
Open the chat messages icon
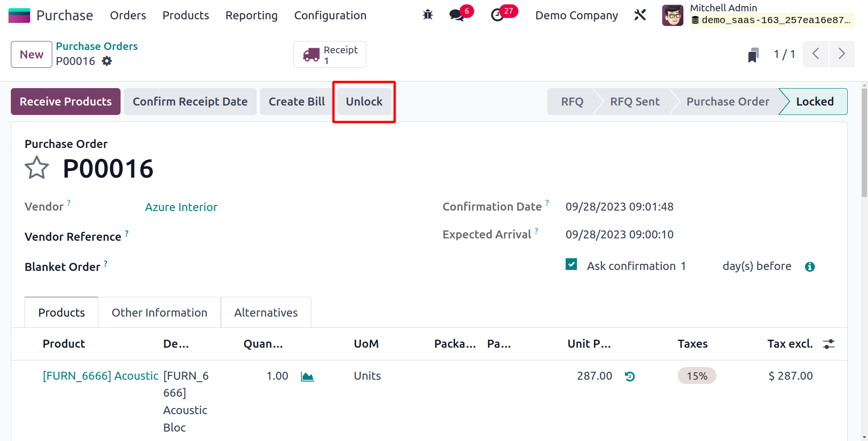point(456,16)
